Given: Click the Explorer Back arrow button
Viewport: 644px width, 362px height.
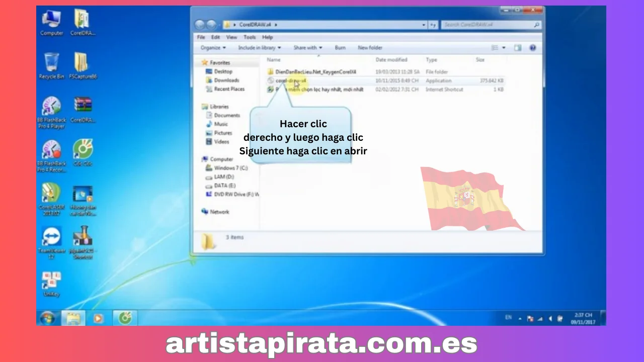Looking at the screenshot, I should click(x=199, y=25).
